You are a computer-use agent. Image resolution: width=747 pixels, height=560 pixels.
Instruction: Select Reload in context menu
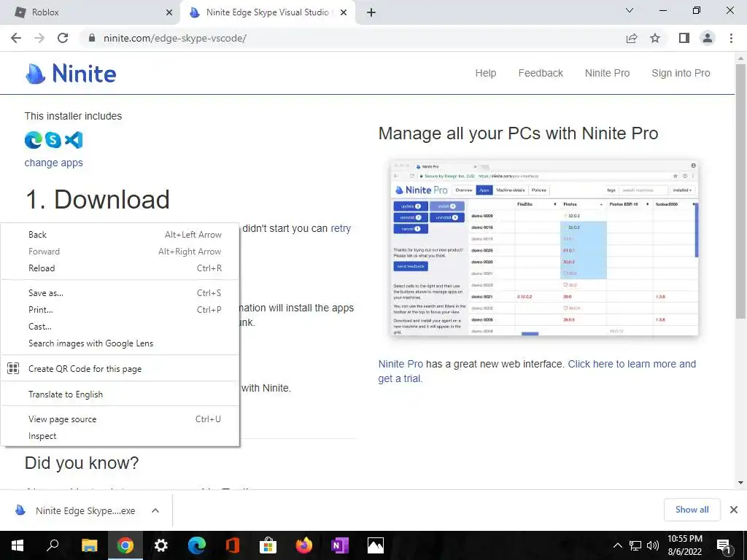[x=120, y=268]
